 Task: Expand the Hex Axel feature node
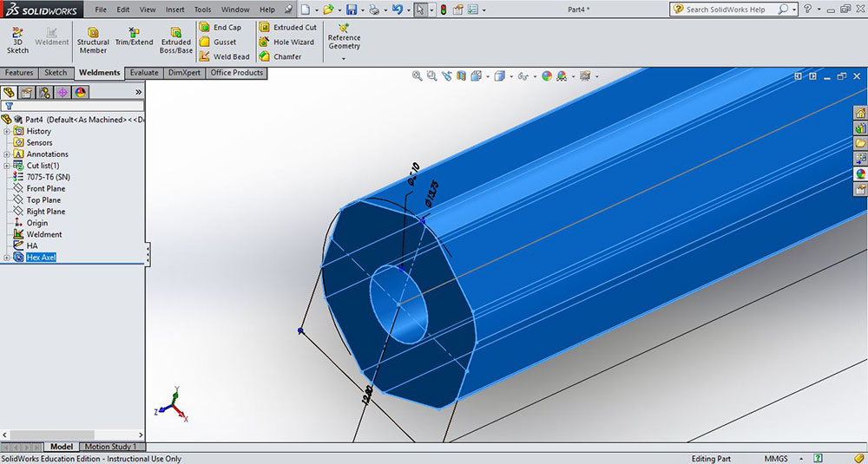click(x=7, y=258)
